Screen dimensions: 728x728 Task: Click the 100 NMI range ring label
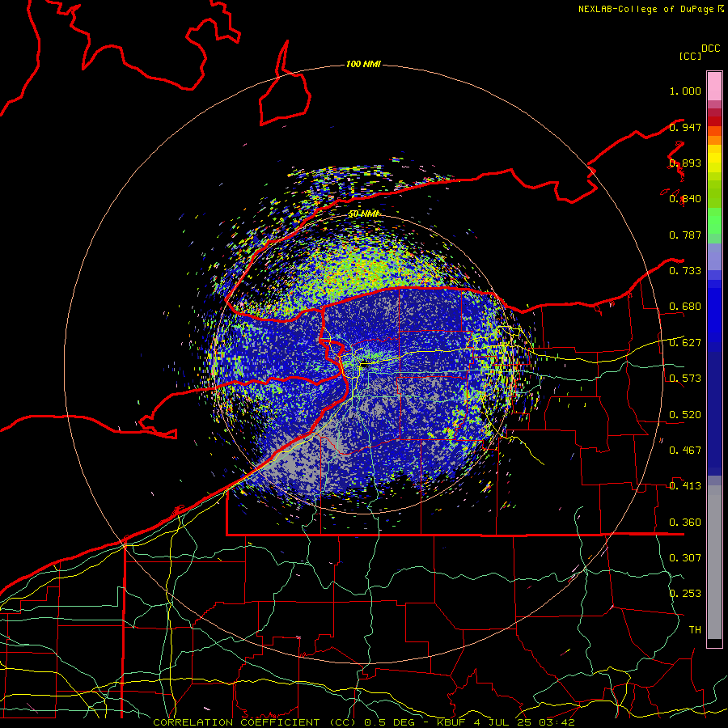click(363, 64)
